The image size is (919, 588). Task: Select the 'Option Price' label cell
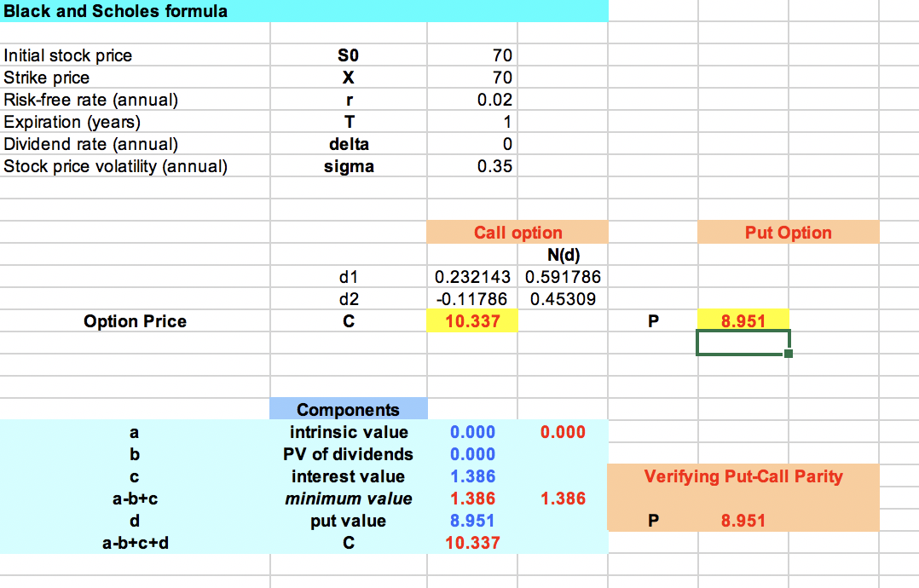click(x=135, y=321)
